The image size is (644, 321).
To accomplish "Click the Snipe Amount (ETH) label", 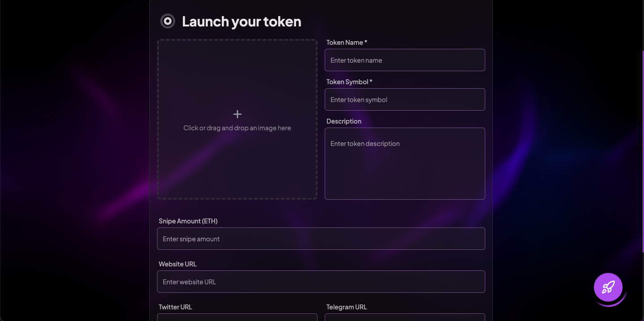I will click(x=188, y=221).
